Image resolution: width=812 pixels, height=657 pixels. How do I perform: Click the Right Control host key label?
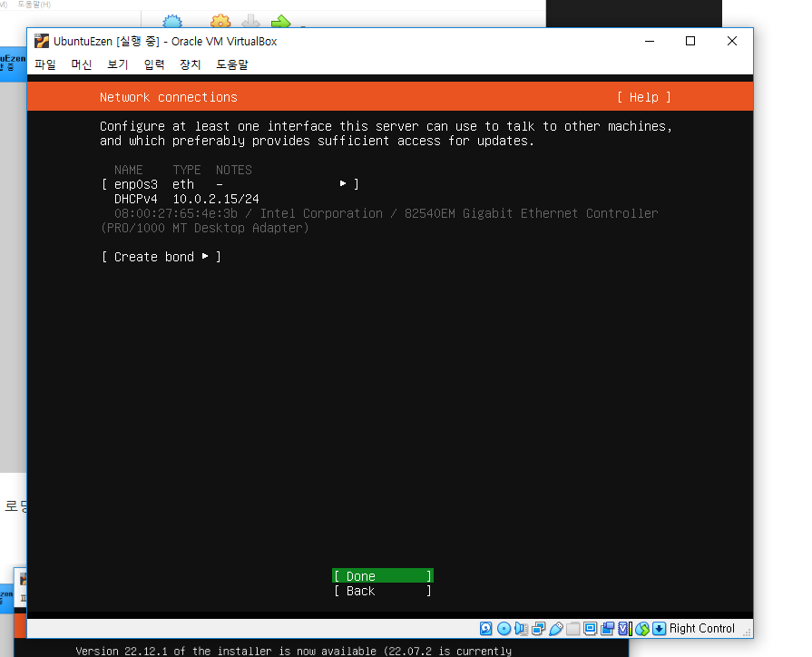click(x=701, y=629)
